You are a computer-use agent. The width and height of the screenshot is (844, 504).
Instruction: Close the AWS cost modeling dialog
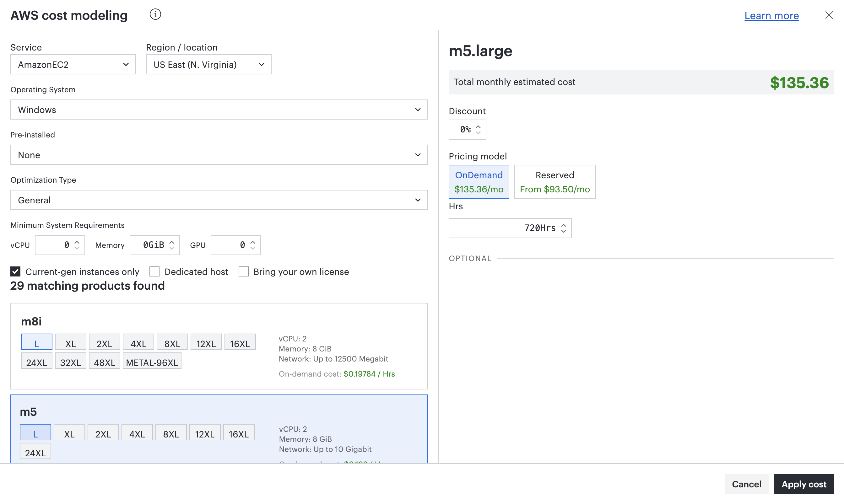[829, 15]
